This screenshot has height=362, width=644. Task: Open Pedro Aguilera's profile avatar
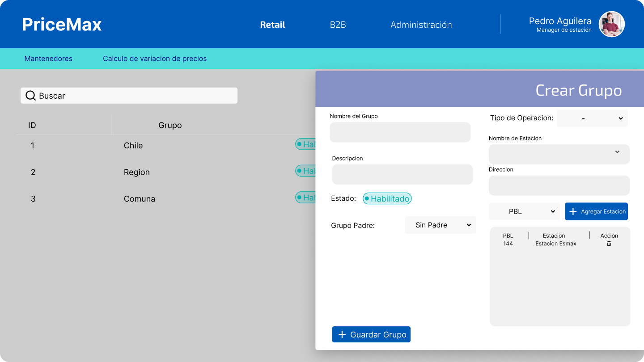(611, 24)
